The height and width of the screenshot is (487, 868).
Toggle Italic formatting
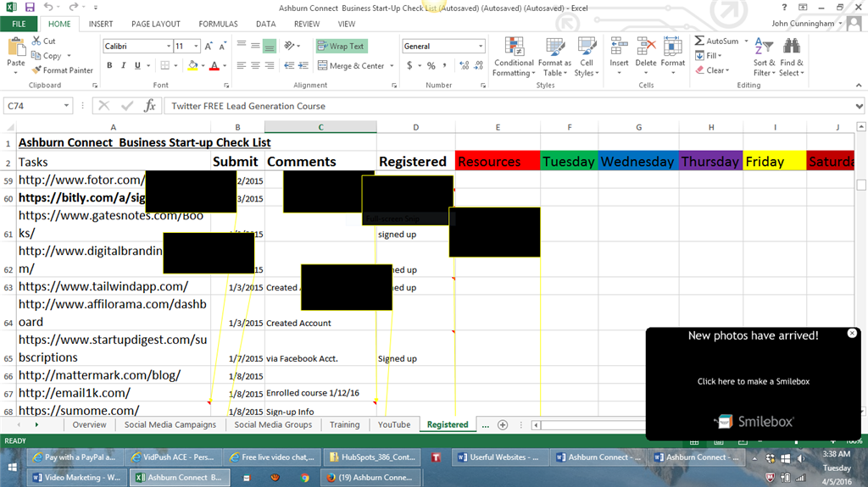pos(124,65)
